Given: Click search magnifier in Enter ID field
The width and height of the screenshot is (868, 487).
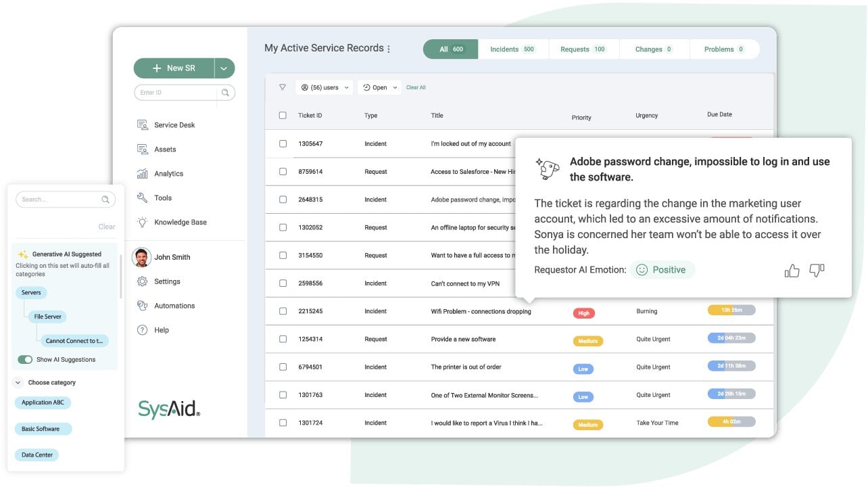Looking at the screenshot, I should pyautogui.click(x=226, y=93).
